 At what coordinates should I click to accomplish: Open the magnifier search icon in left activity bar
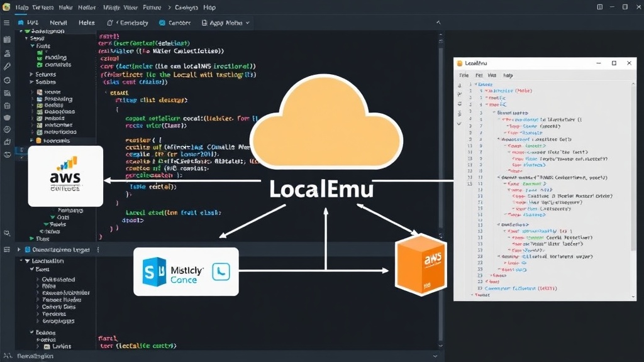point(7,234)
